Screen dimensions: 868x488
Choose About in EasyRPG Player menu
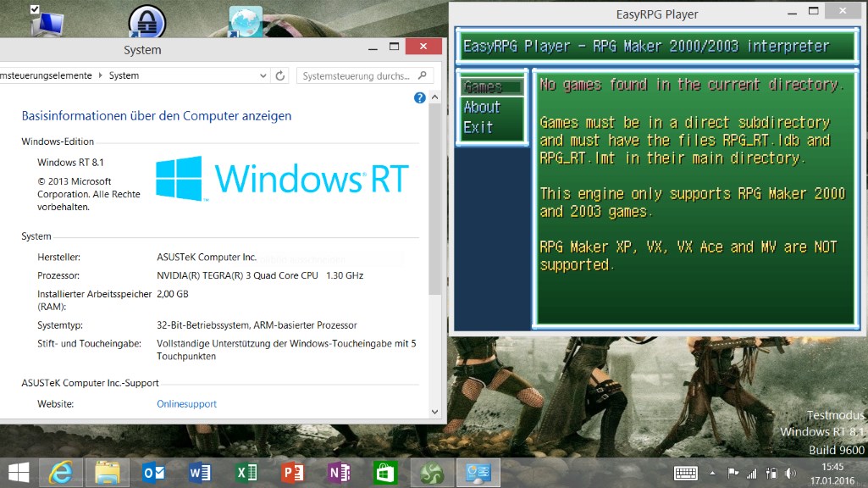pyautogui.click(x=482, y=107)
